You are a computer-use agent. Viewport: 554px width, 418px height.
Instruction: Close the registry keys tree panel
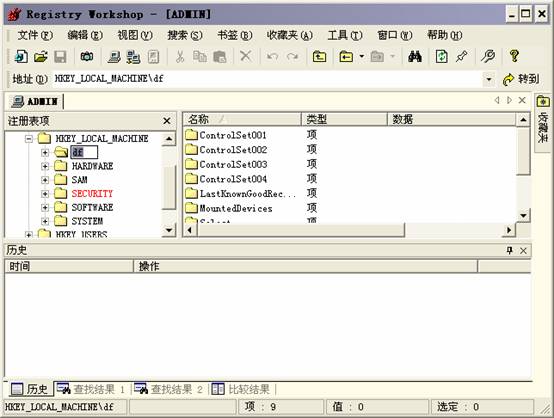(167, 121)
